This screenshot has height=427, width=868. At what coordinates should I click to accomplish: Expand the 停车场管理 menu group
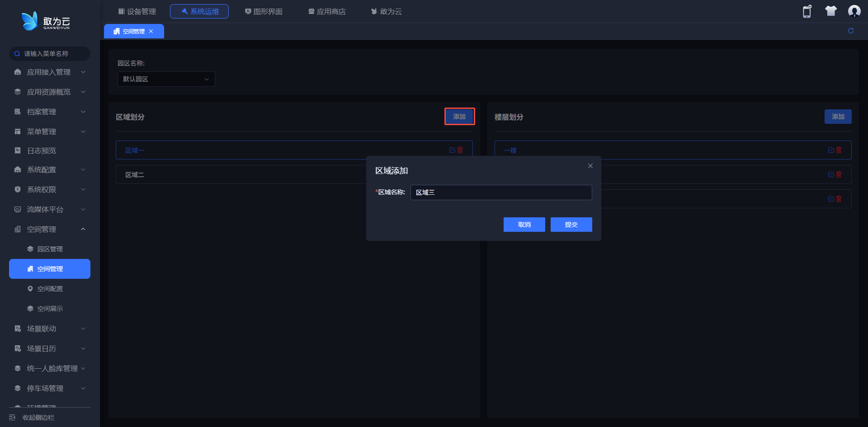click(49, 389)
